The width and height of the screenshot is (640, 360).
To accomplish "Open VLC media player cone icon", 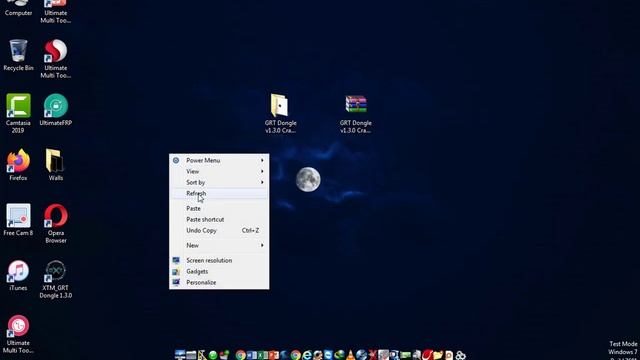I will (x=350, y=355).
